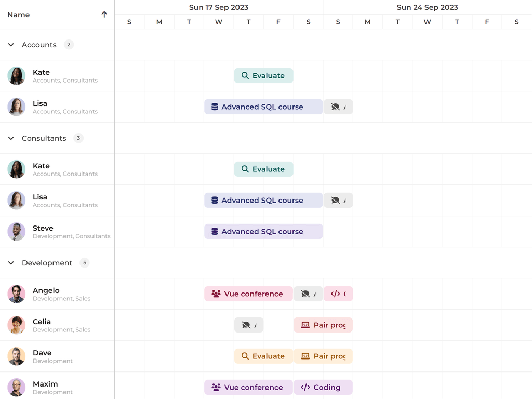The height and width of the screenshot is (399, 532).
Task: Click the Name column header
Action: 19,15
